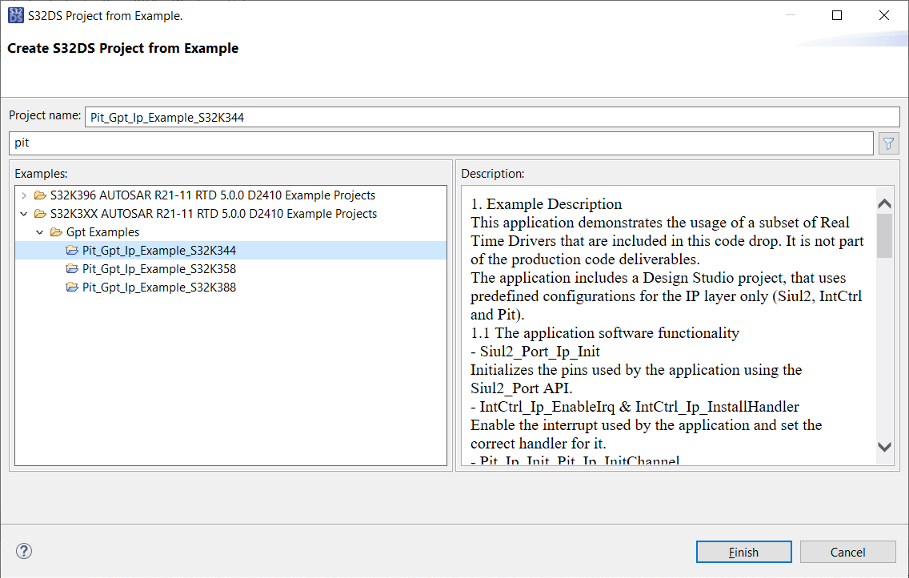Viewport: 909px width, 578px height.
Task: Select the Pit_Gpt_Ip_Example_S32K358 example
Action: 155,268
